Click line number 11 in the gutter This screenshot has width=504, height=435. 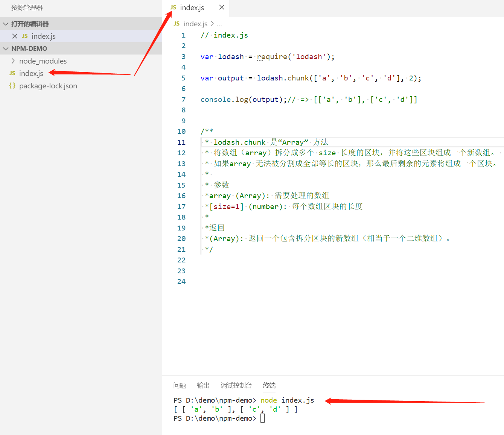tap(181, 142)
